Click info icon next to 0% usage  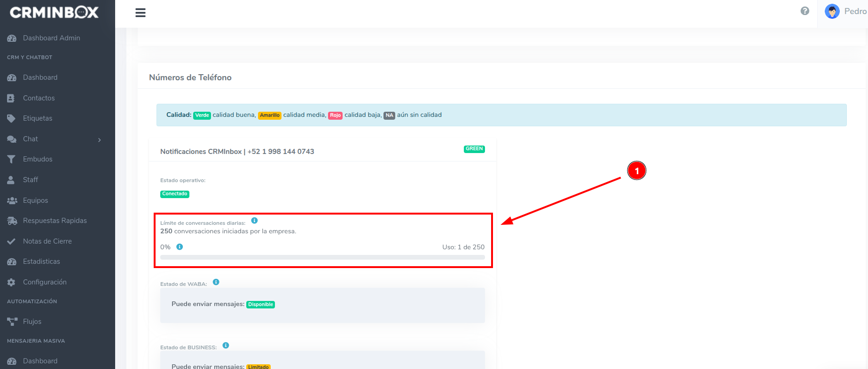(x=180, y=247)
